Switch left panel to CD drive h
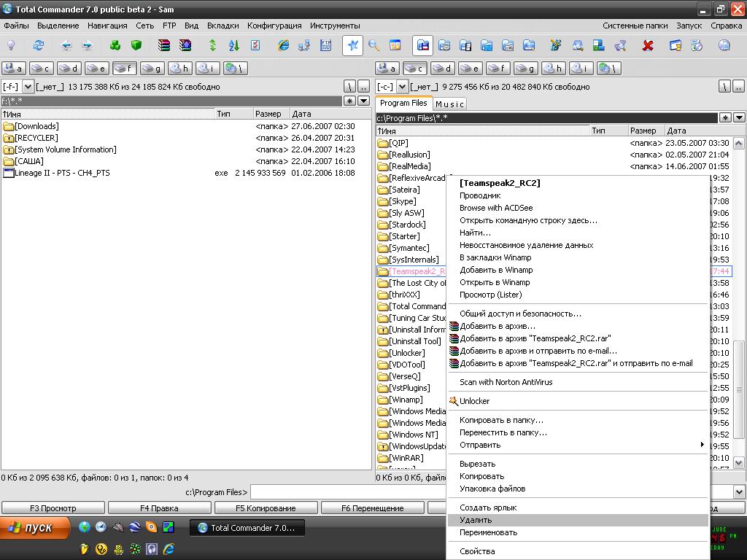The width and height of the screenshot is (747, 560). coord(180,69)
